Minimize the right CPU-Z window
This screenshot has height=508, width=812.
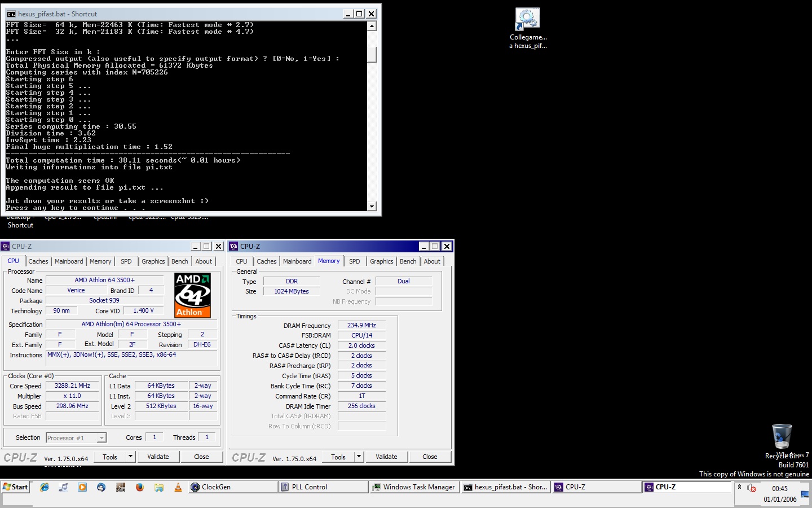point(424,246)
